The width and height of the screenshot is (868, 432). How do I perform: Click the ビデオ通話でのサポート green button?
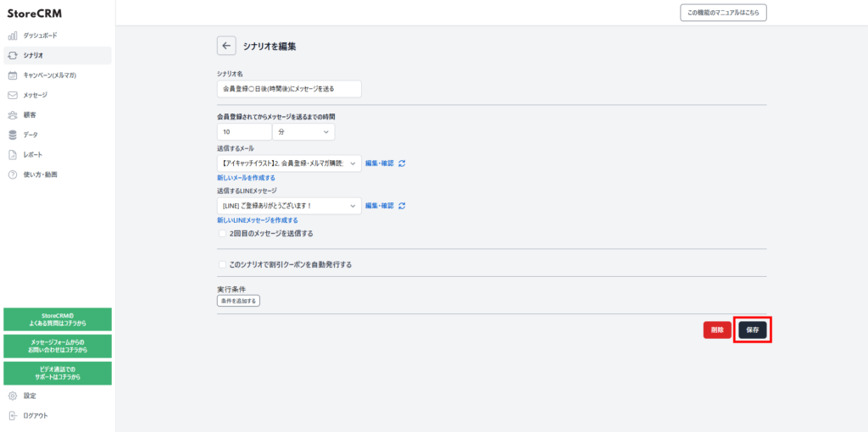coord(58,374)
